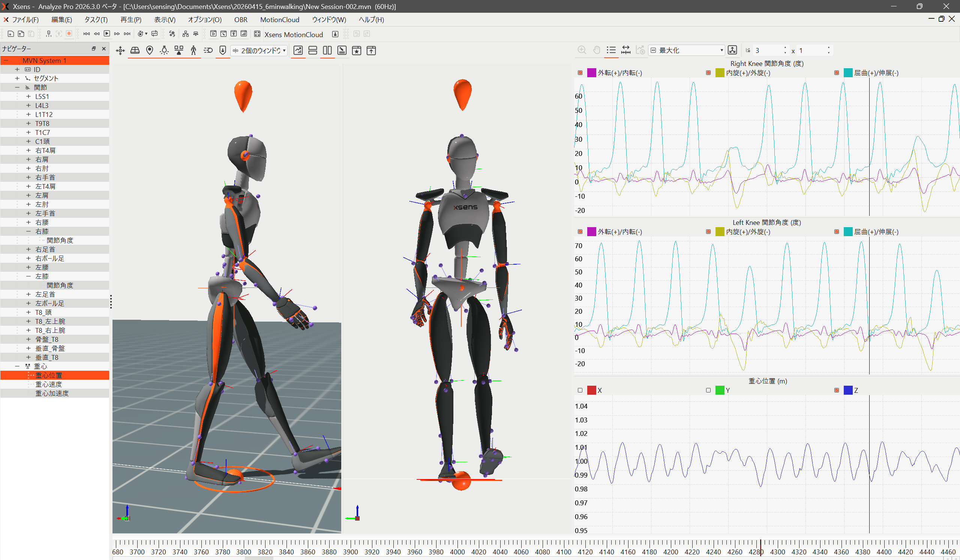960x560 pixels.
Task: Click the blue Z color swatch
Action: 848,390
